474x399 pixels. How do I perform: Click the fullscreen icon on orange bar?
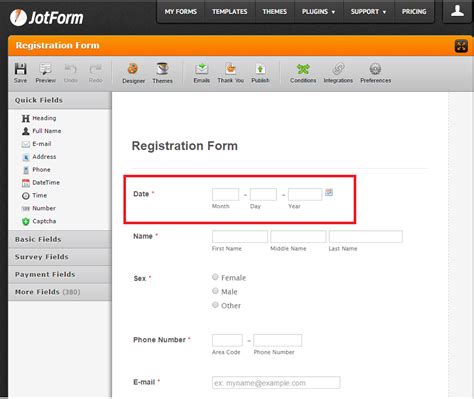(x=461, y=46)
